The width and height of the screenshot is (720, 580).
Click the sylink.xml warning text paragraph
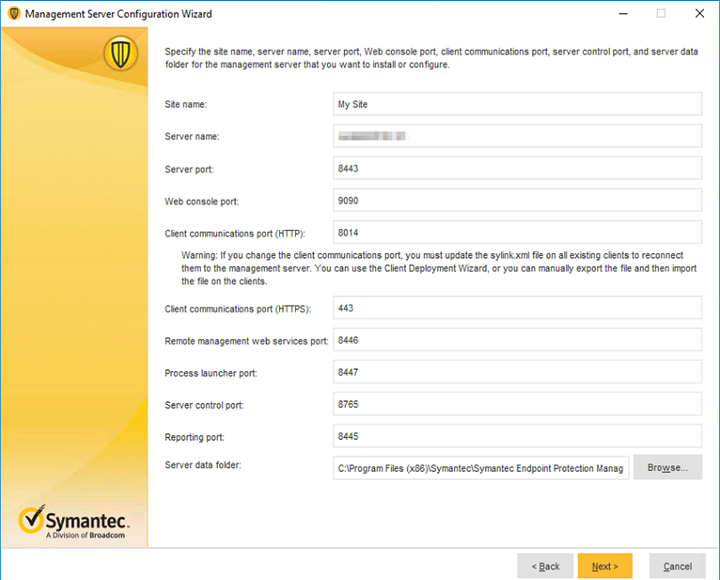[439, 268]
